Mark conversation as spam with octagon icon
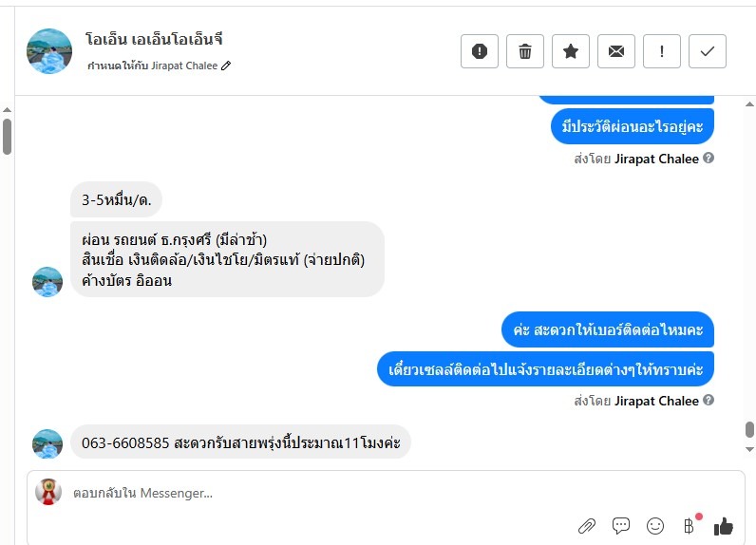The width and height of the screenshot is (756, 545). pos(480,52)
